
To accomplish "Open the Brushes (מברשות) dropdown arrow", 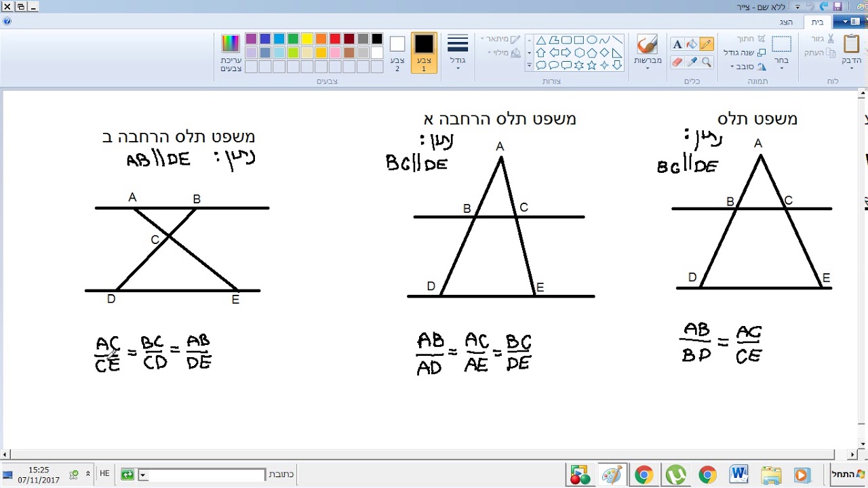I will tap(647, 68).
